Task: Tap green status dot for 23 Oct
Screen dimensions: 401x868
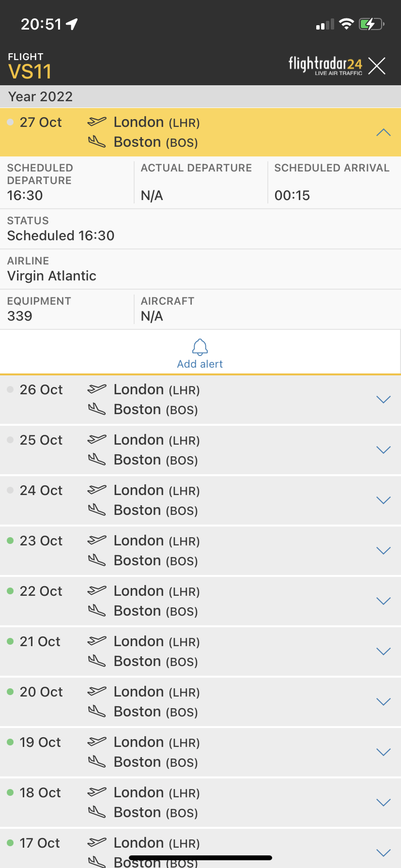Action: [10, 541]
